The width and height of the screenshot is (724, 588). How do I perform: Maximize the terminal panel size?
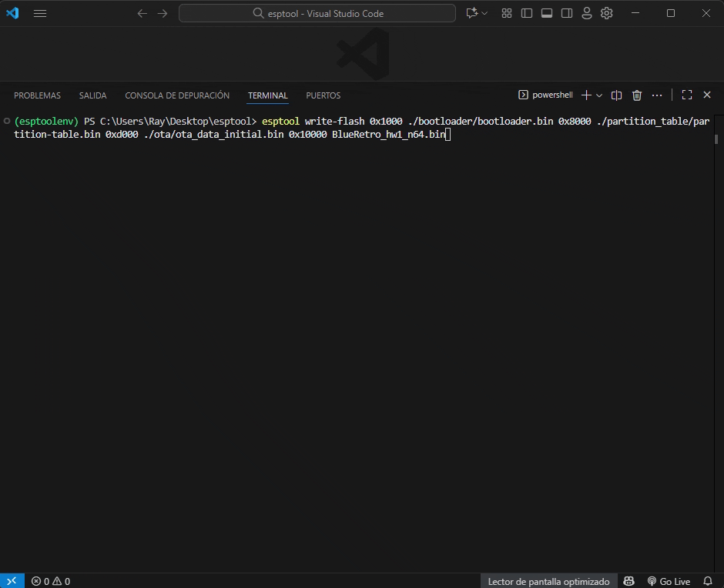(687, 95)
